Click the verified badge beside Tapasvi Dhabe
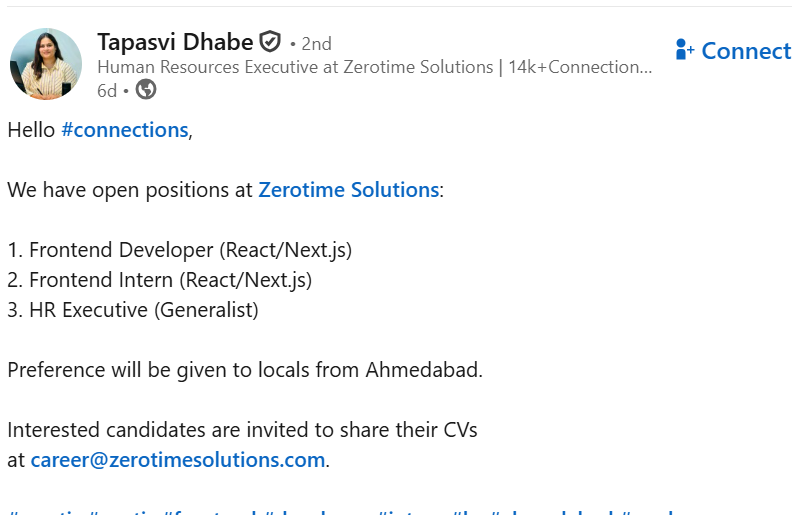 tap(270, 42)
